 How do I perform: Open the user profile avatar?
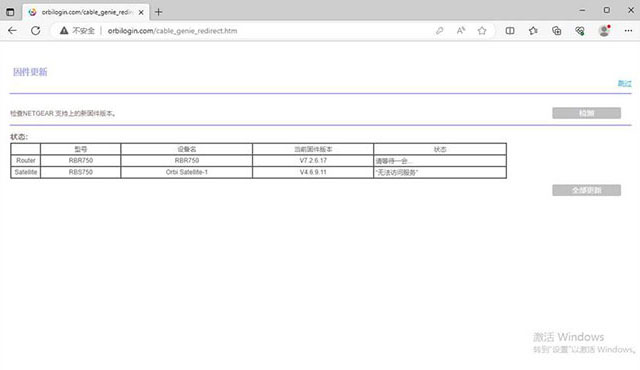point(604,31)
